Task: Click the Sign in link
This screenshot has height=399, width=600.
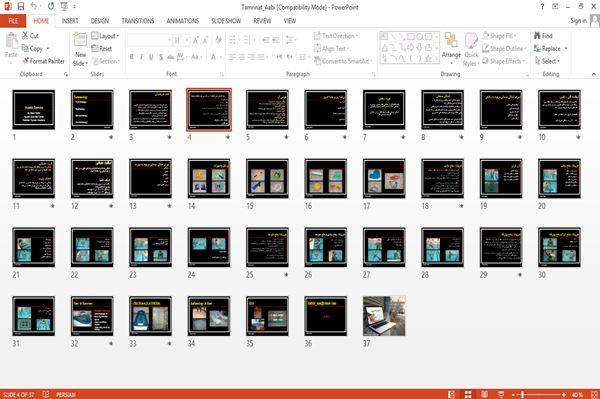Action: [x=578, y=21]
